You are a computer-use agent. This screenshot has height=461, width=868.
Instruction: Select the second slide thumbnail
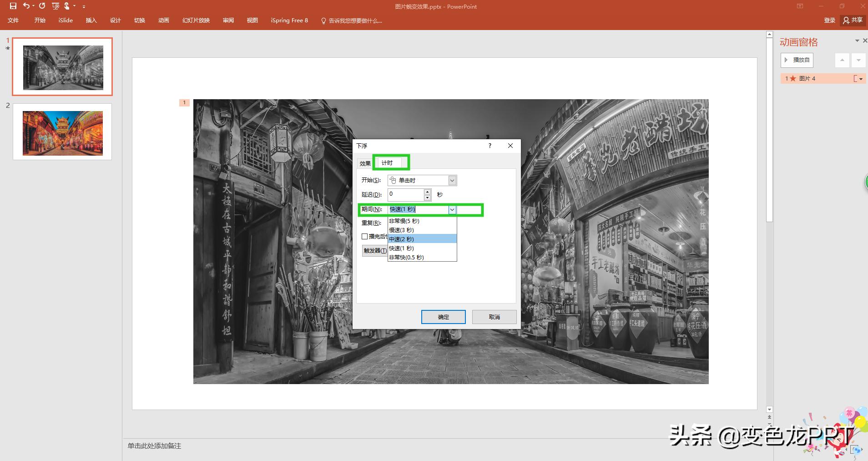[62, 132]
